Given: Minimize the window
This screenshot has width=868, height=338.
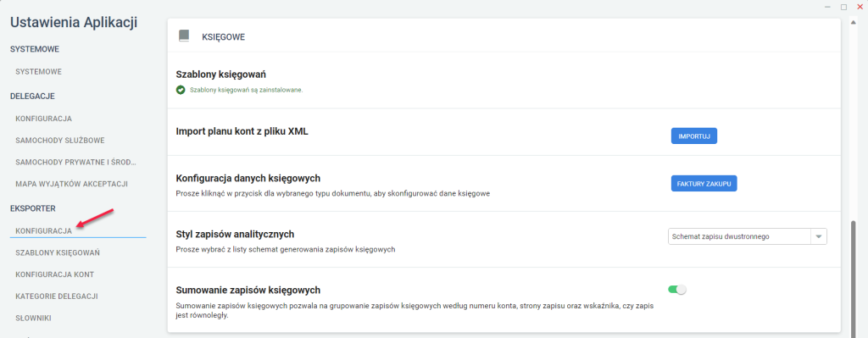Looking at the screenshot, I should [827, 7].
